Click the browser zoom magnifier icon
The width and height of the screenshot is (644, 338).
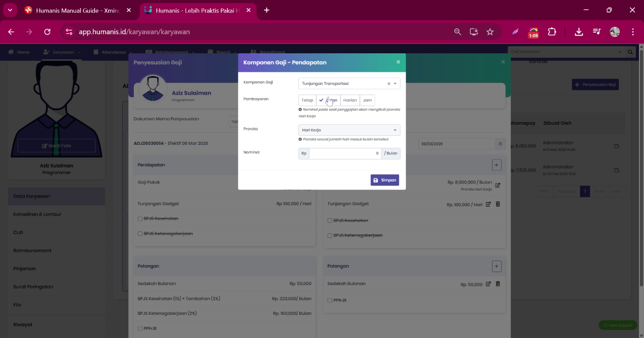(457, 32)
